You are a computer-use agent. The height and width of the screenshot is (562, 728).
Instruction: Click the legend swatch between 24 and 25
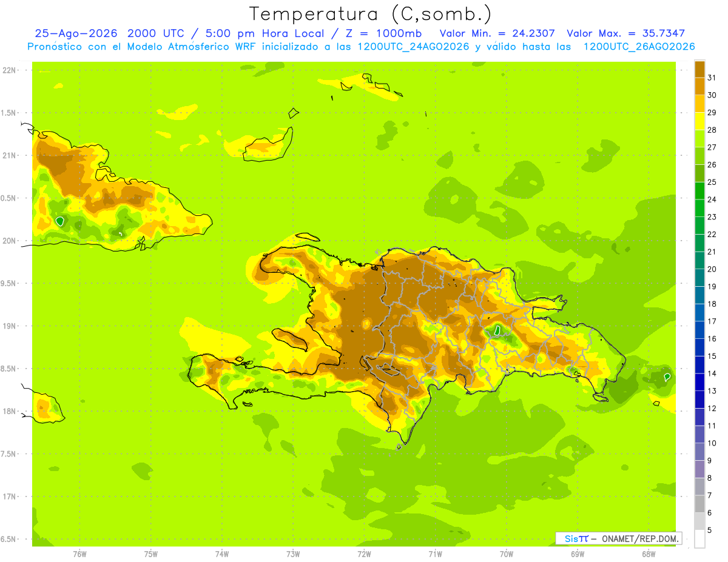(x=699, y=191)
